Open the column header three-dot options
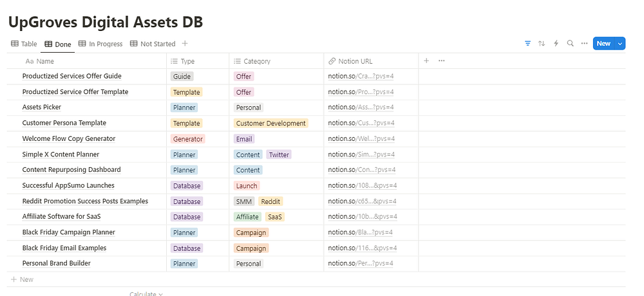The width and height of the screenshot is (644, 296). click(441, 61)
